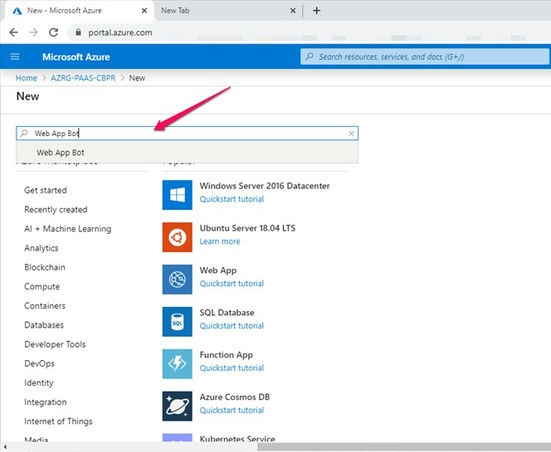Select the Integration category
551x452 pixels.
point(45,402)
